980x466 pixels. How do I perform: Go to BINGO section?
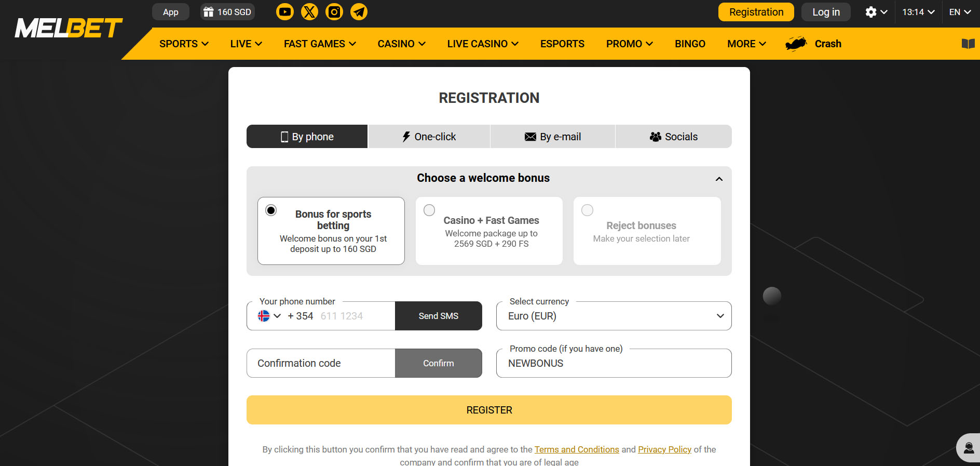[x=690, y=44]
